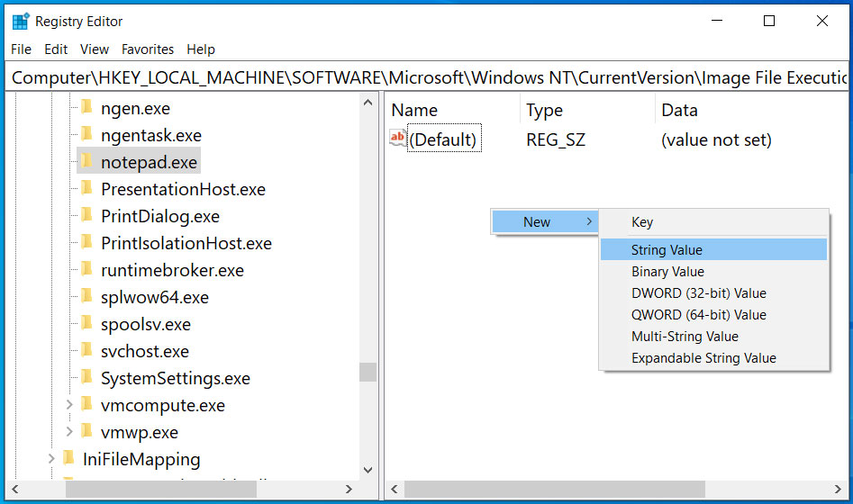Choose QWORD (64-bit) Value

point(713,315)
